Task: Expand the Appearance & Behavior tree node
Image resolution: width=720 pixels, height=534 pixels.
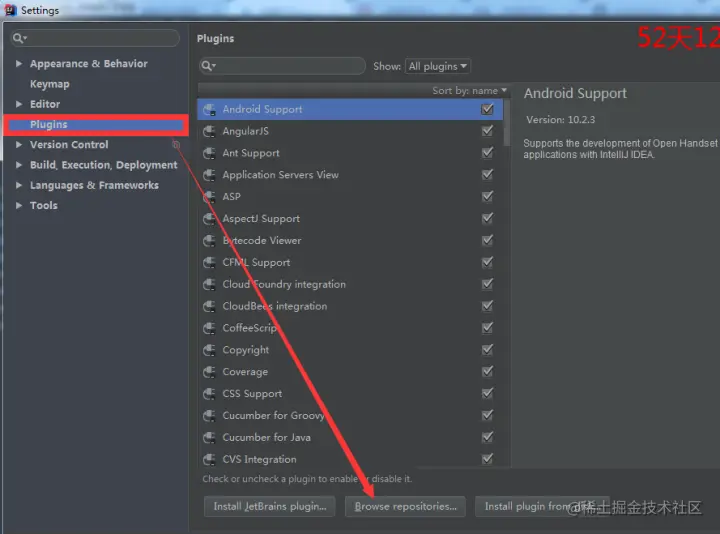Action: (19, 63)
